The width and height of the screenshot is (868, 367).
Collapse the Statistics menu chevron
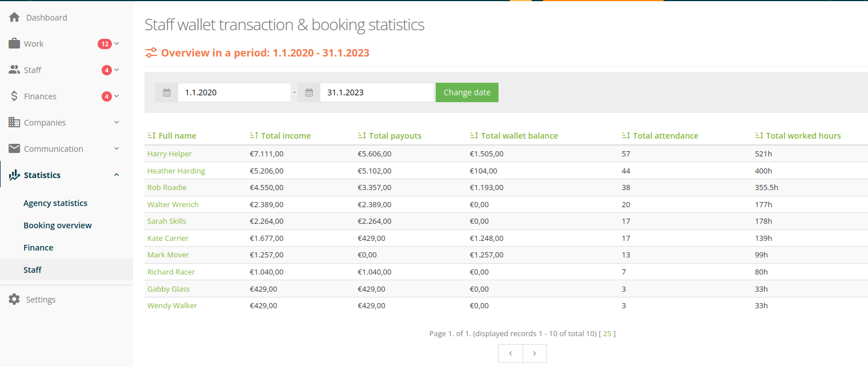[116, 175]
